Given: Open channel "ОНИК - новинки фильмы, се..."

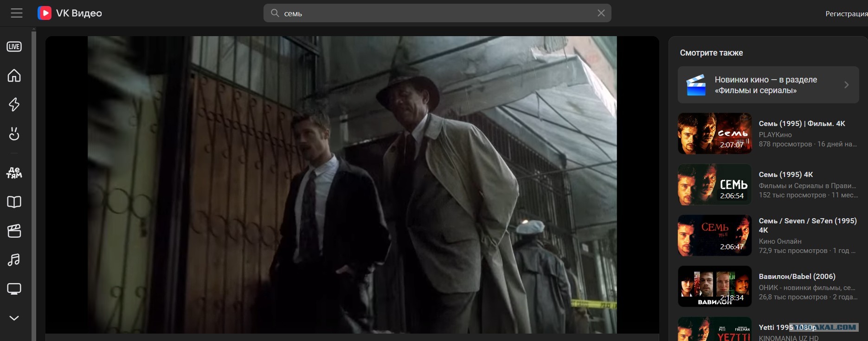Looking at the screenshot, I should (807, 288).
